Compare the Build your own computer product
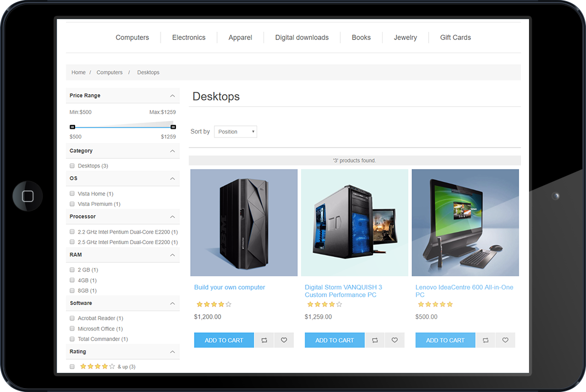This screenshot has width=586, height=392. click(264, 340)
